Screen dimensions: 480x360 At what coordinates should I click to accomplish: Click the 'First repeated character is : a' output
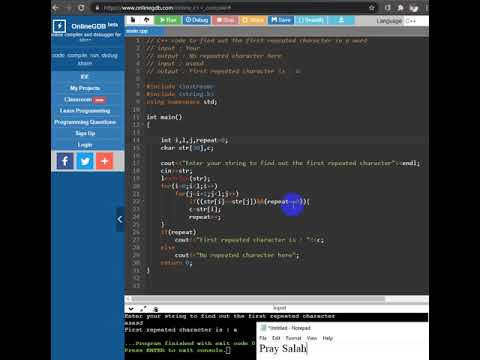(181, 330)
